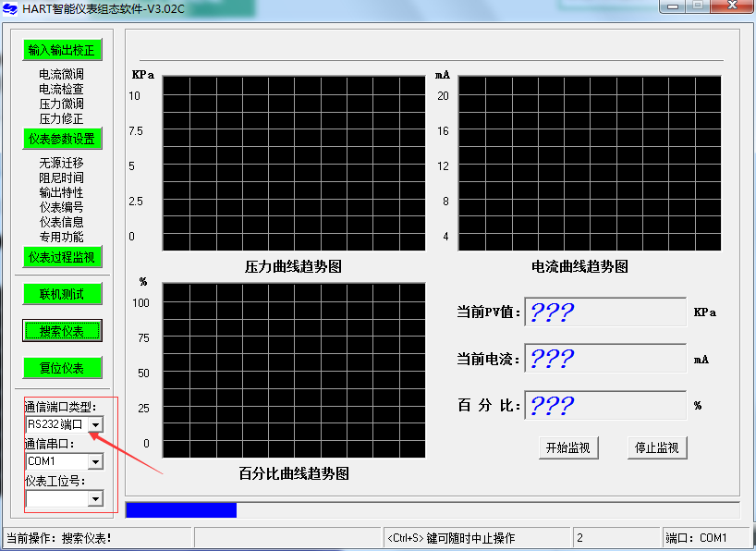Run 联机测试 connection test
The height and width of the screenshot is (551, 756).
pyautogui.click(x=62, y=294)
